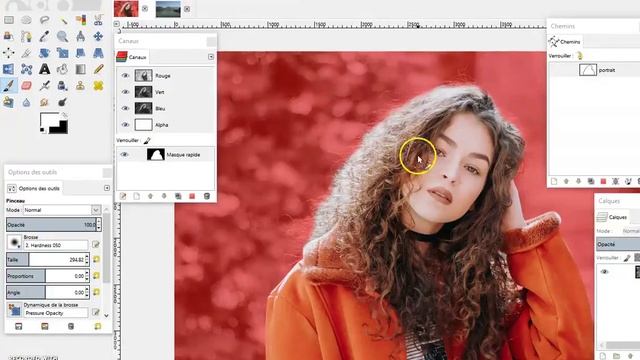Select the Airbrush tool
This screenshot has height=360, width=640.
tap(44, 85)
